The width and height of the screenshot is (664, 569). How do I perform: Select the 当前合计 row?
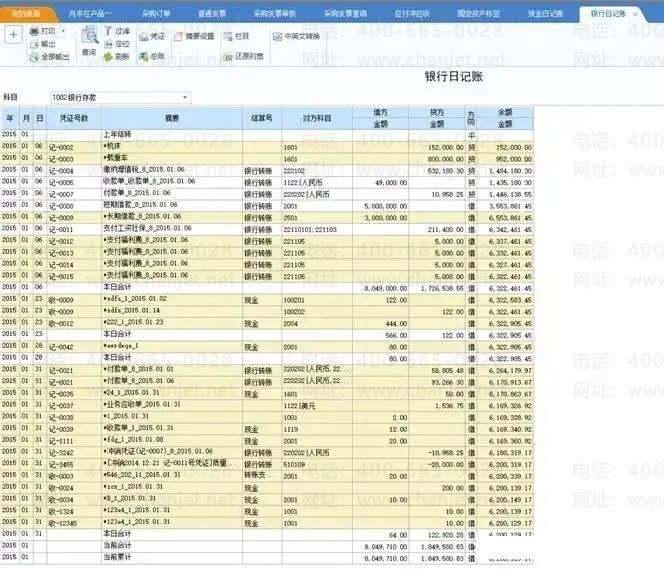coord(267,546)
